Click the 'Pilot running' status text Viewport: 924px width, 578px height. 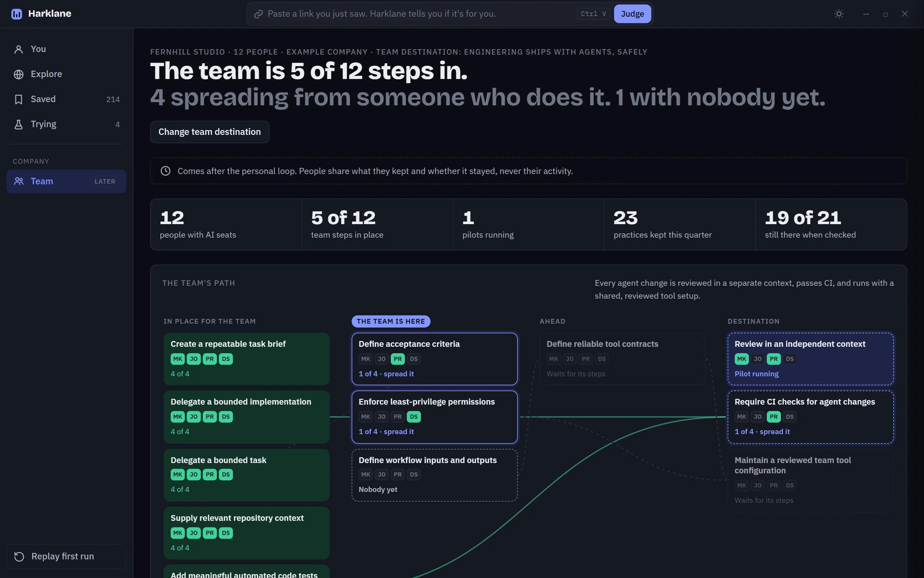757,374
